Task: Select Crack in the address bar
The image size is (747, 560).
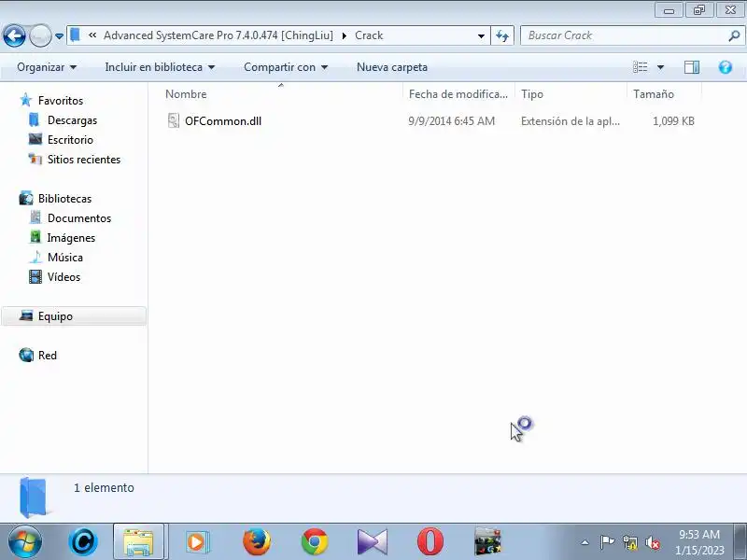Action: (x=369, y=35)
